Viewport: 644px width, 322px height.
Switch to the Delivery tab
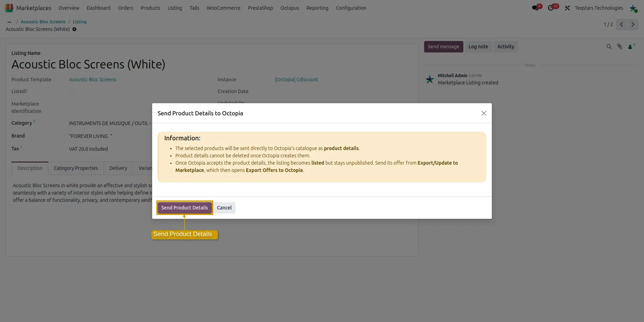(118, 168)
